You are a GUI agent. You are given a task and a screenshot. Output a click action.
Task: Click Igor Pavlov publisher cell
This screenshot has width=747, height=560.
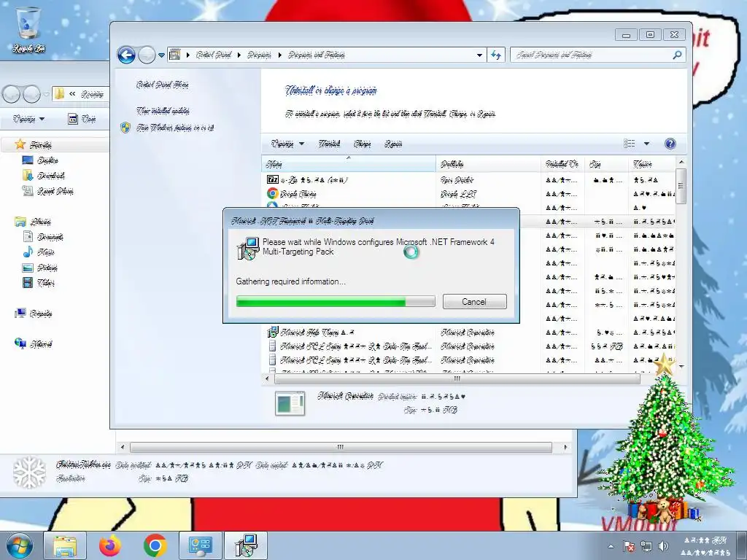[x=457, y=180]
